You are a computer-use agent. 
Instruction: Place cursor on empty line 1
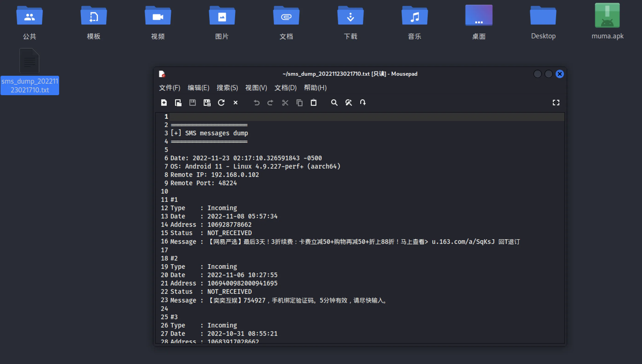pyautogui.click(x=366, y=117)
